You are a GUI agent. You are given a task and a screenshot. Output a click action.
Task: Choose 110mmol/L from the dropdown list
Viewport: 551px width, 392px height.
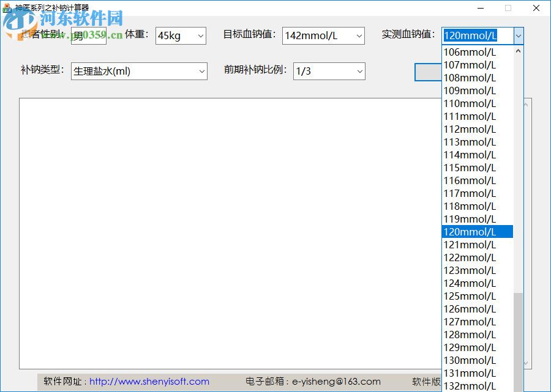[x=477, y=103]
